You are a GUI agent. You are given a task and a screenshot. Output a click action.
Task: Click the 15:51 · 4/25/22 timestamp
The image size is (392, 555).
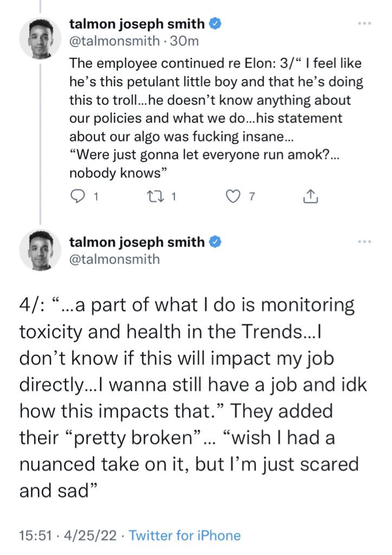68,535
